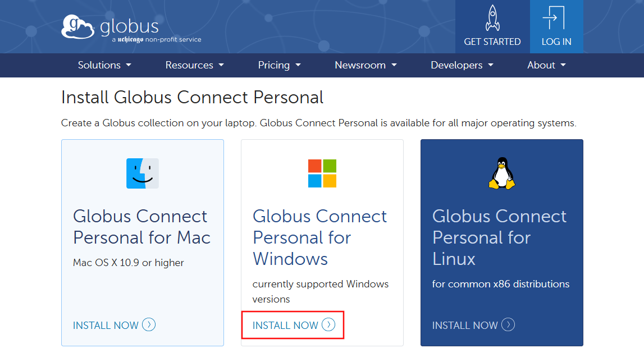Click the Windows four-square logo icon
Screen dimensions: 644x348
pyautogui.click(x=322, y=173)
